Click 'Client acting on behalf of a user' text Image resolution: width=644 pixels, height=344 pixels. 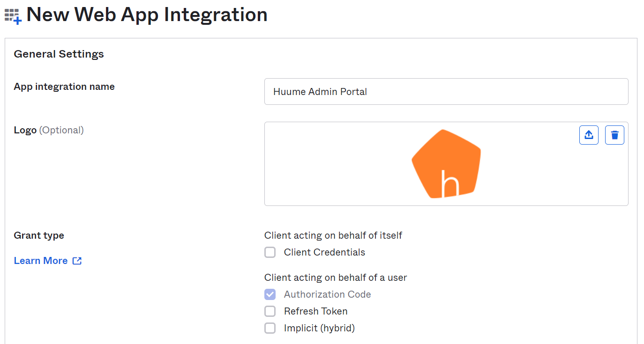coord(336,278)
